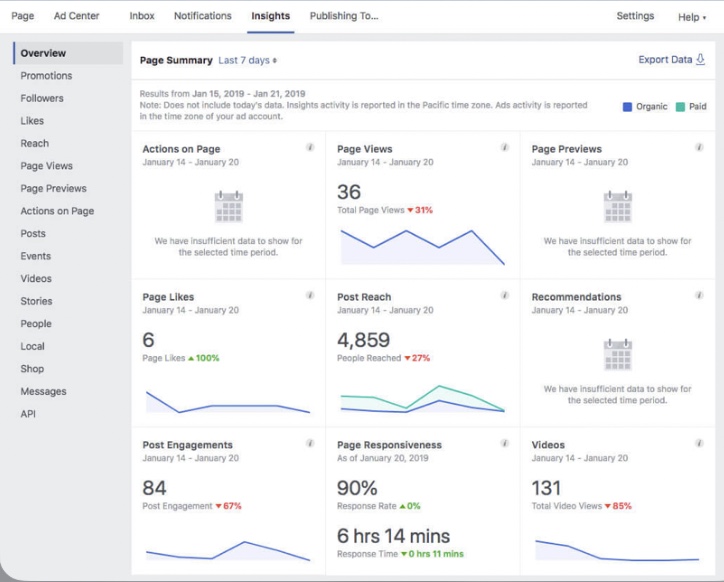Click info icon on Page Previews card
The image size is (724, 582).
[699, 147]
